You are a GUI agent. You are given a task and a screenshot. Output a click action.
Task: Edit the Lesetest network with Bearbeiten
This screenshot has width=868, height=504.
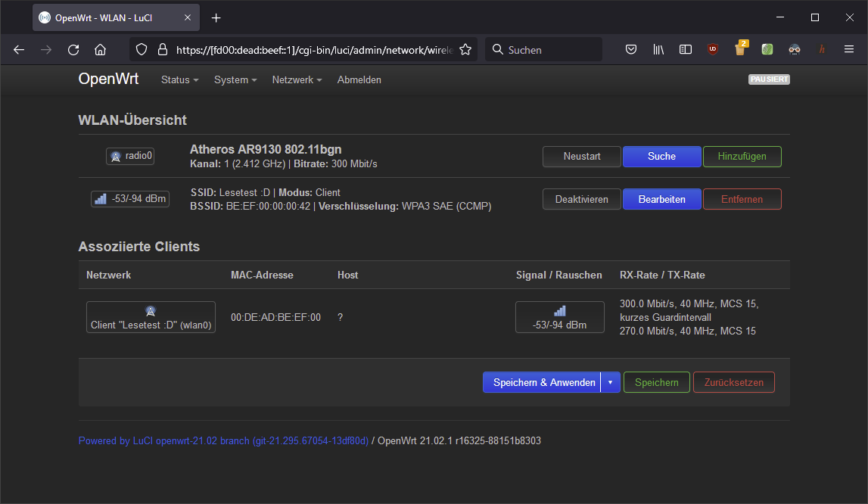click(661, 199)
